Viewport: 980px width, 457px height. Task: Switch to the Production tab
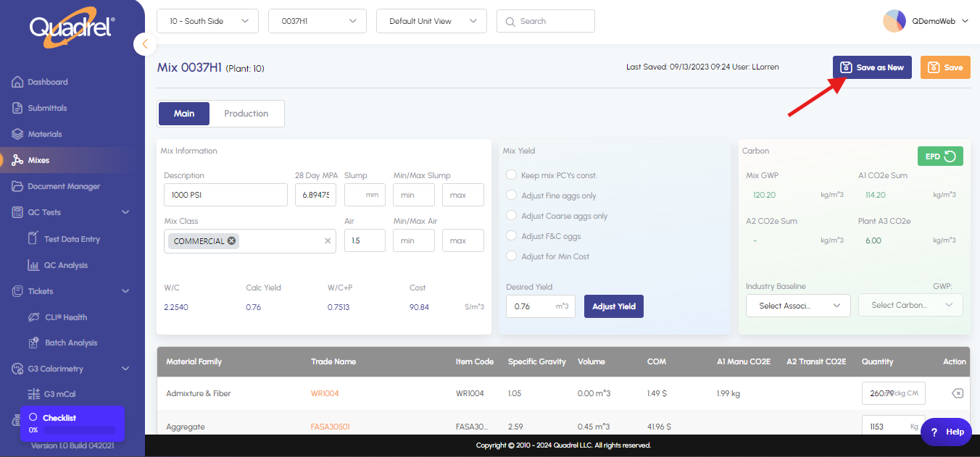coord(246,114)
